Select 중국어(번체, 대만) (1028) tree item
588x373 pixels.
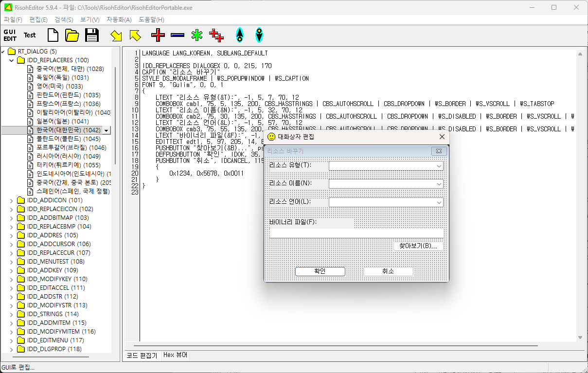(70, 69)
